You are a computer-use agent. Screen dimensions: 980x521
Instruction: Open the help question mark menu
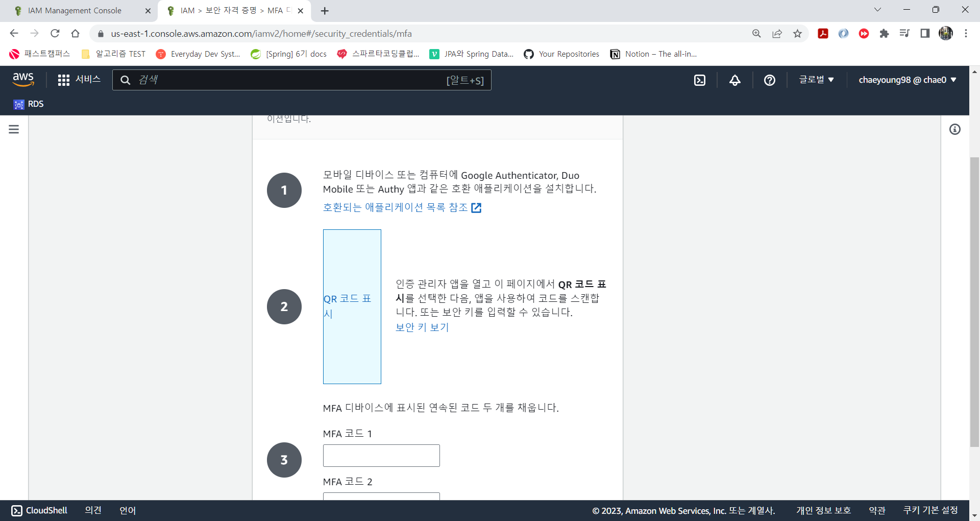click(770, 80)
